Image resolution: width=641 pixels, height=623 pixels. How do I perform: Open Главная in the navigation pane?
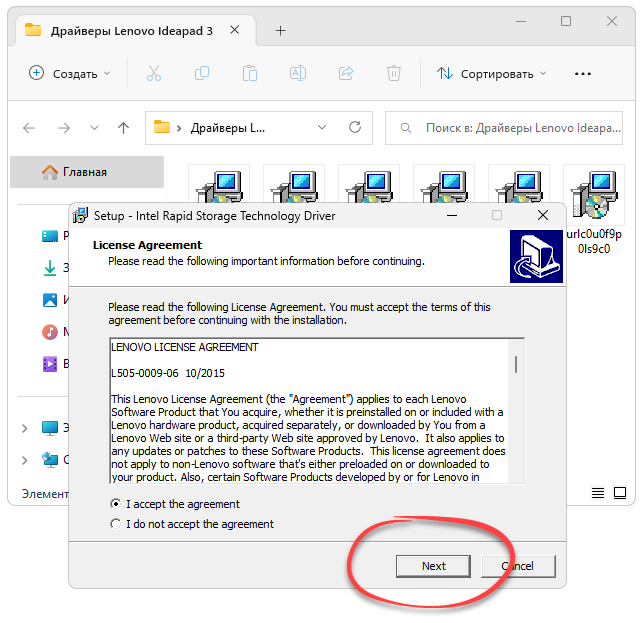pyautogui.click(x=87, y=172)
